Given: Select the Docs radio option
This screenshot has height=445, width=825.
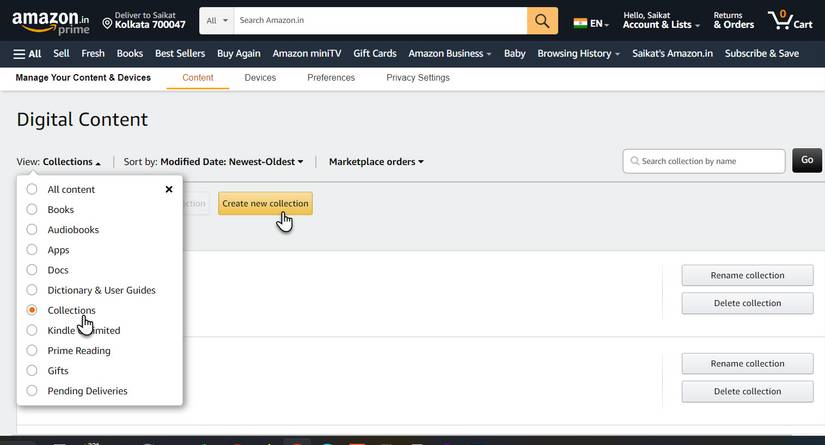Looking at the screenshot, I should pos(32,269).
